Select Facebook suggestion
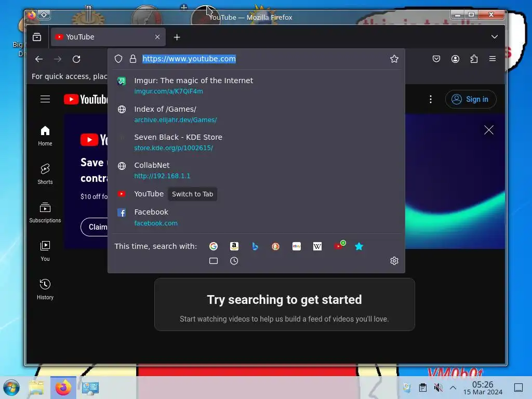 (256, 218)
